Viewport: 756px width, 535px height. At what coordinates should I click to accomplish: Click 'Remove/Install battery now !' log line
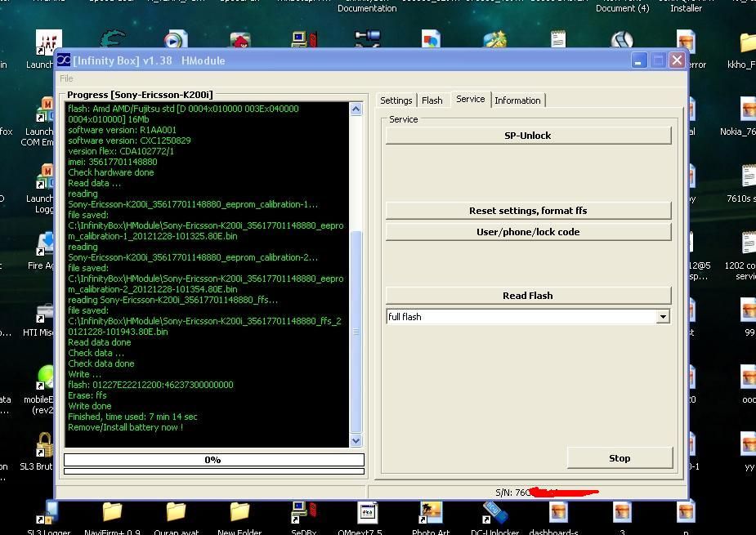pos(126,427)
